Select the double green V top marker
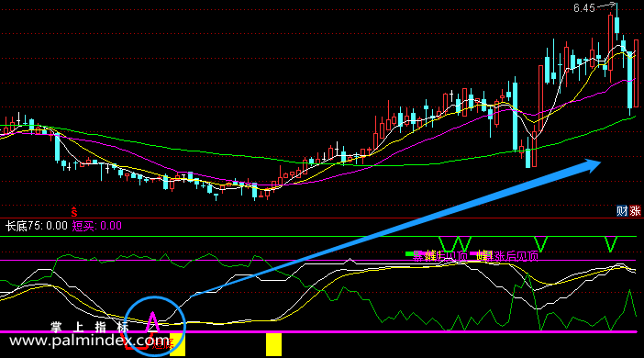 point(455,244)
